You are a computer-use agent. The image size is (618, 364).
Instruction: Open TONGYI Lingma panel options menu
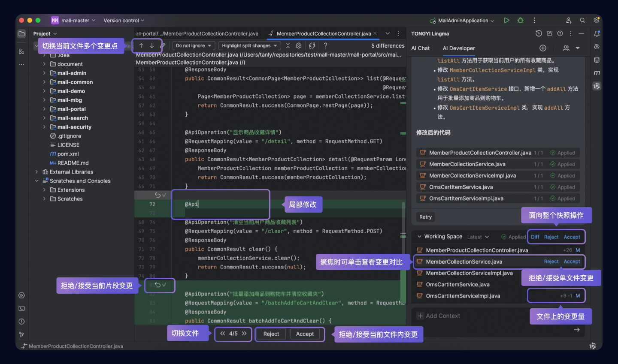570,33
